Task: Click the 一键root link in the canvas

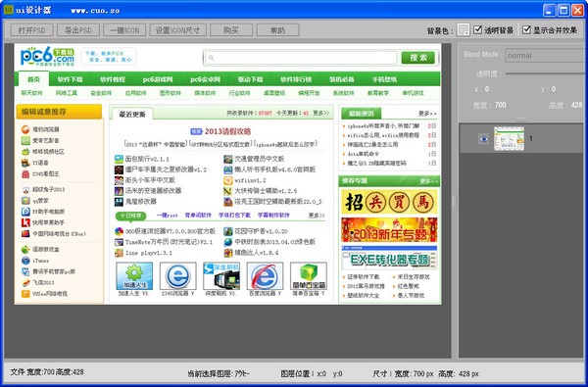Action: (x=168, y=216)
